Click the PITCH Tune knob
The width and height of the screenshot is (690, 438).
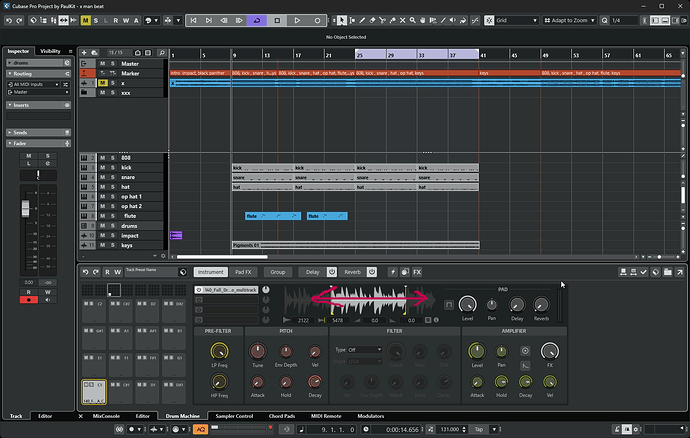point(257,351)
